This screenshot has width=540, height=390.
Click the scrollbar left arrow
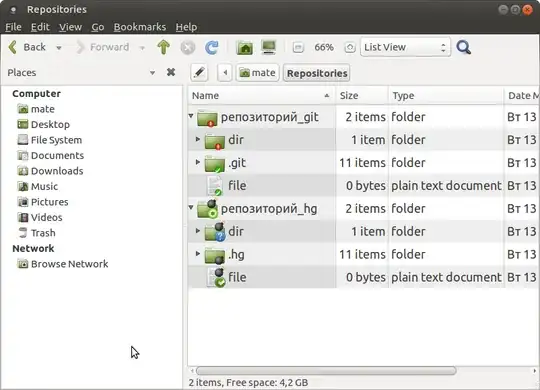point(192,371)
